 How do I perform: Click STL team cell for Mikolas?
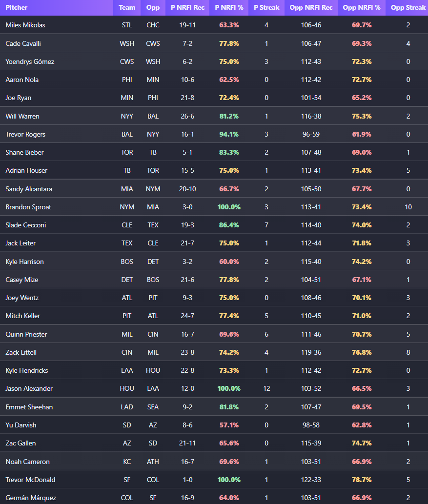(x=127, y=25)
